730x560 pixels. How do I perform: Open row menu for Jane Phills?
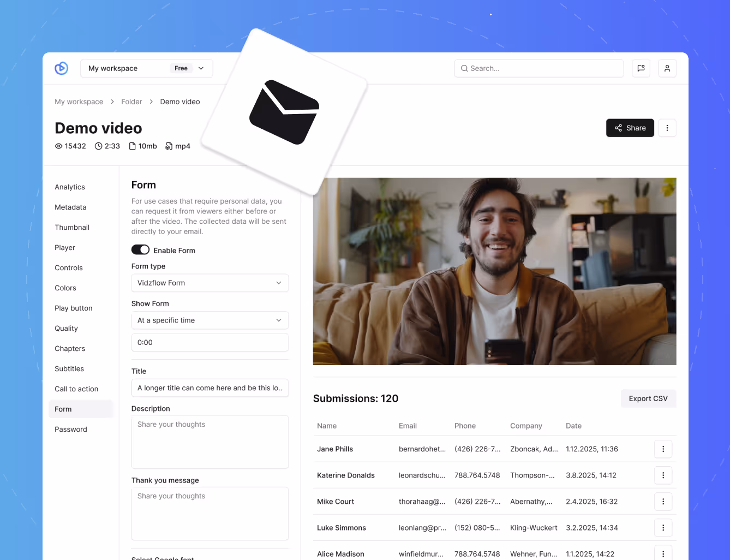tap(663, 449)
